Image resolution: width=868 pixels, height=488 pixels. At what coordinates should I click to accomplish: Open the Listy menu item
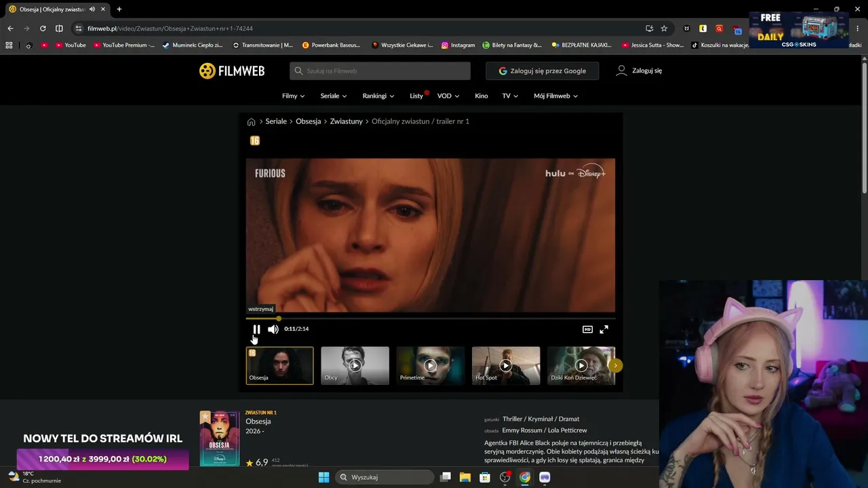416,96
